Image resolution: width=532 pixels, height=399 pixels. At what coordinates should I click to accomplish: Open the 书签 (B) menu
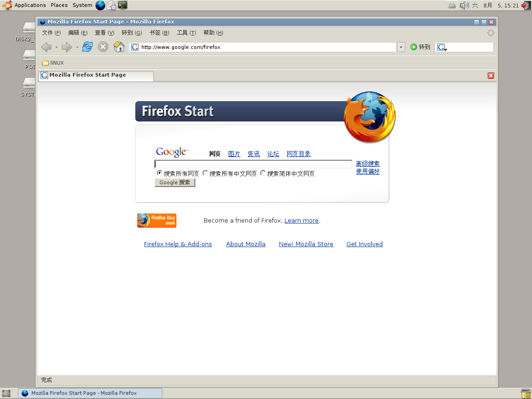[x=159, y=33]
